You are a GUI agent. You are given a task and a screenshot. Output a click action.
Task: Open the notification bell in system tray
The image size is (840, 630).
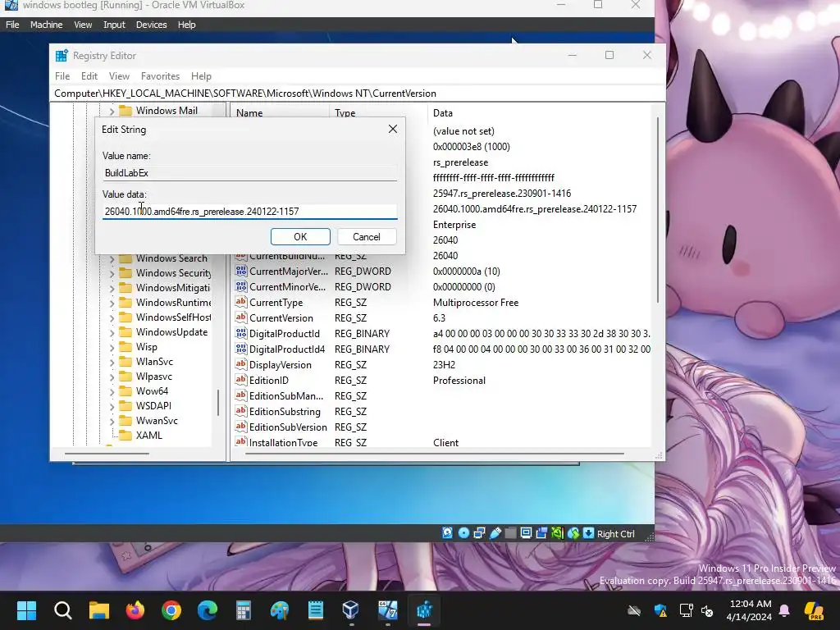click(784, 610)
